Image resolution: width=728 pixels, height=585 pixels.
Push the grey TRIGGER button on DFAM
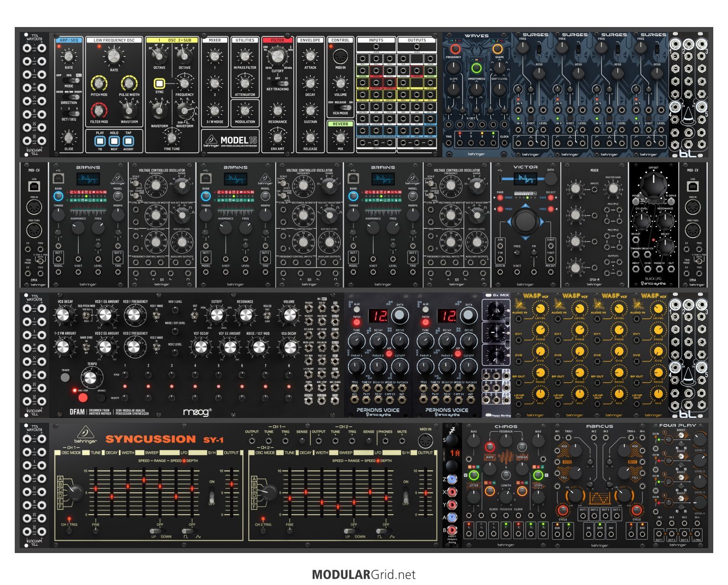point(65,378)
